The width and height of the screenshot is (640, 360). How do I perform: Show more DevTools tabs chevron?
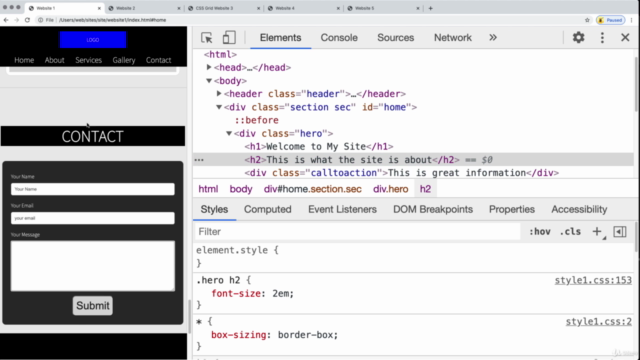click(x=493, y=38)
